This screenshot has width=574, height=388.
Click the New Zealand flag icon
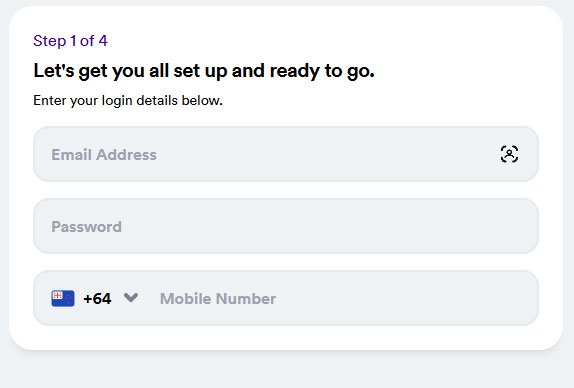[63, 298]
